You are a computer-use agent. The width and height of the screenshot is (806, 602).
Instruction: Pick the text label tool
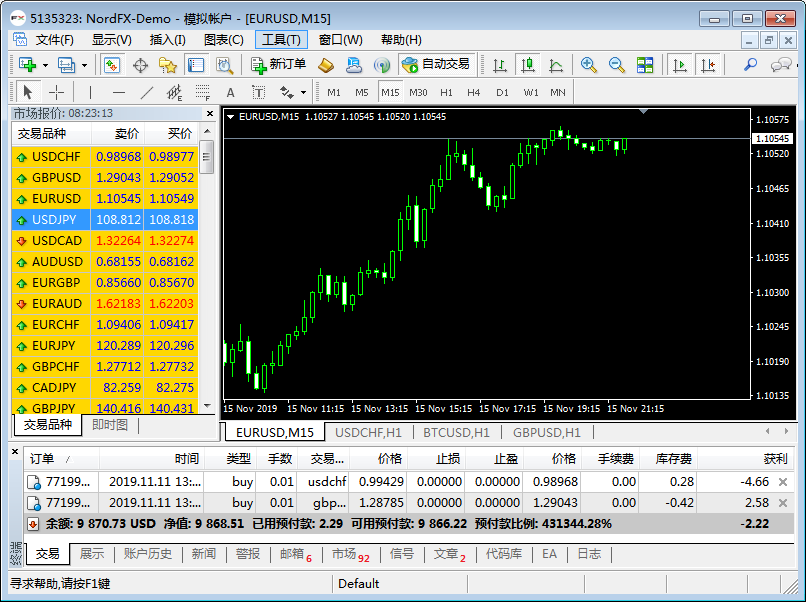tap(230, 92)
